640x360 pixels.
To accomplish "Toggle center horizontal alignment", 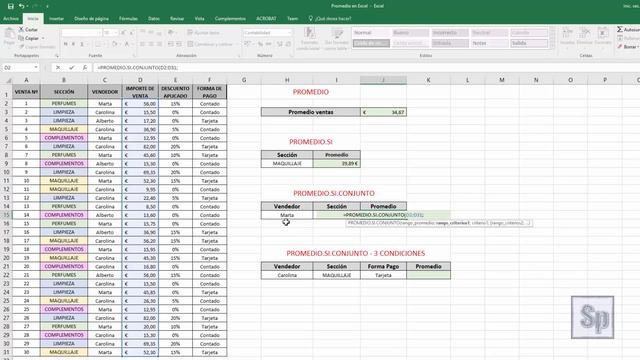I will point(151,44).
